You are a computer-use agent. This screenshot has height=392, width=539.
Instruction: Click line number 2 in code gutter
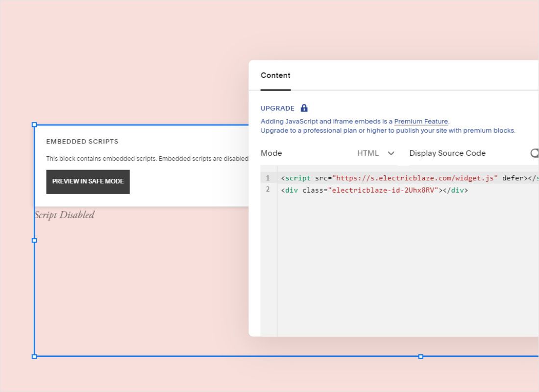(268, 190)
